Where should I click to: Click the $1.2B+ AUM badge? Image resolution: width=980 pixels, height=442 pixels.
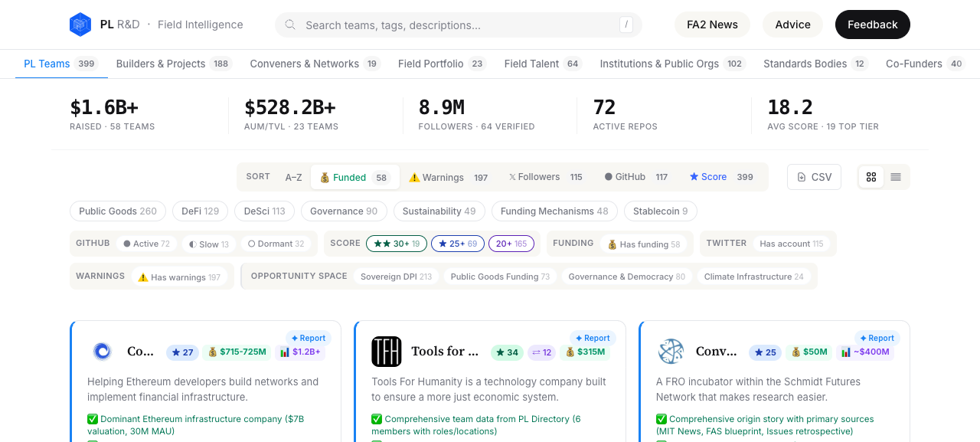[x=300, y=352]
